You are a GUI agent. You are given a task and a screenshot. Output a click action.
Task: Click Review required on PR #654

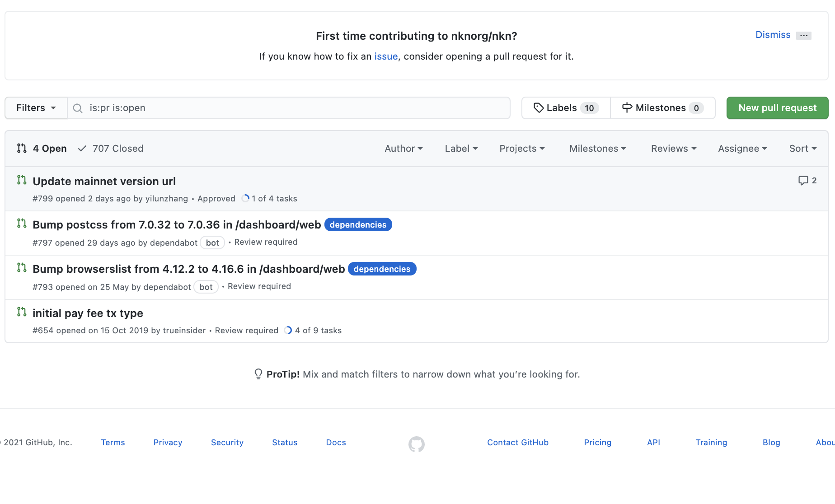[247, 331]
